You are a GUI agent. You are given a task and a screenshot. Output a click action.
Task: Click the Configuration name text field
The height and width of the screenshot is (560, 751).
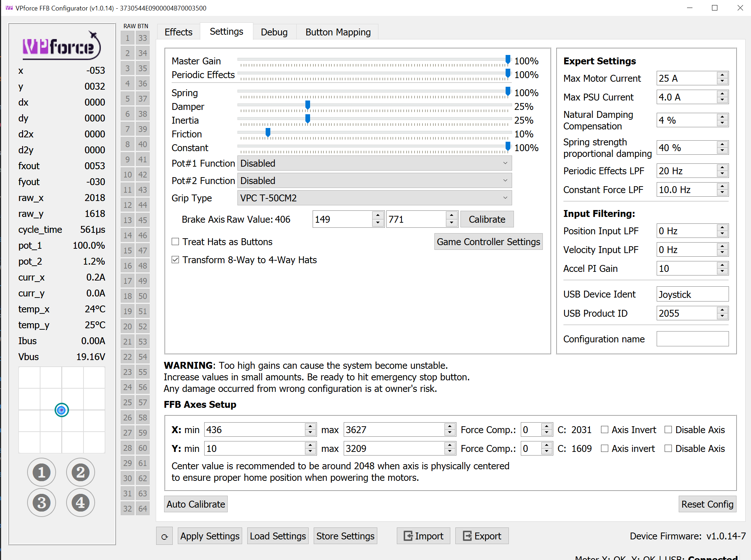692,339
